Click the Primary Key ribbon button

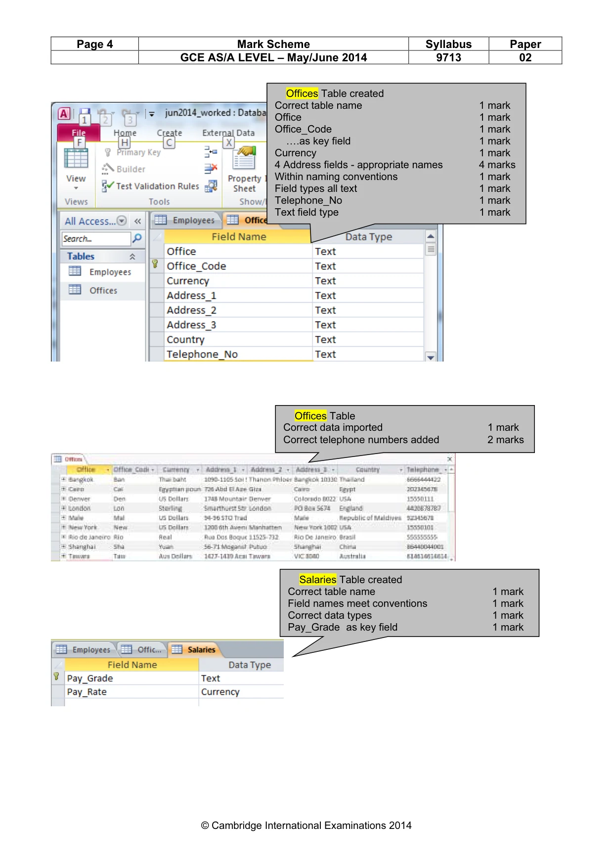click(x=132, y=152)
